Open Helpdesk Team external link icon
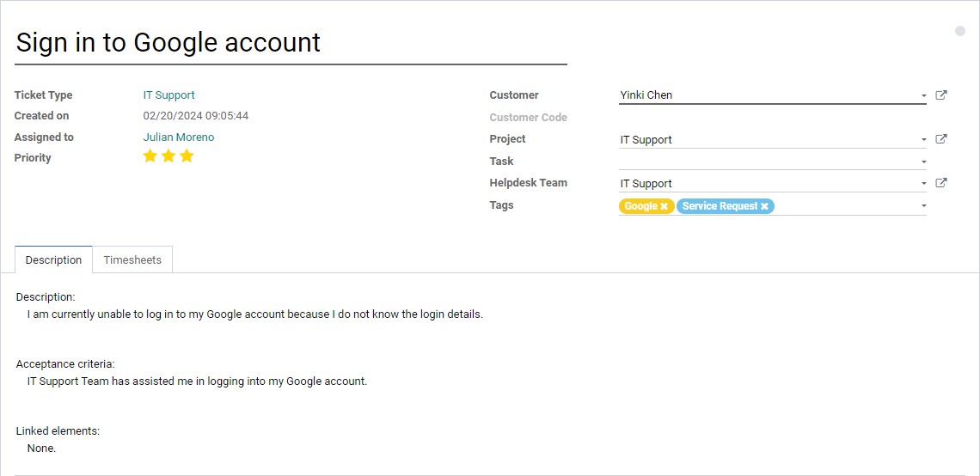 (x=940, y=183)
